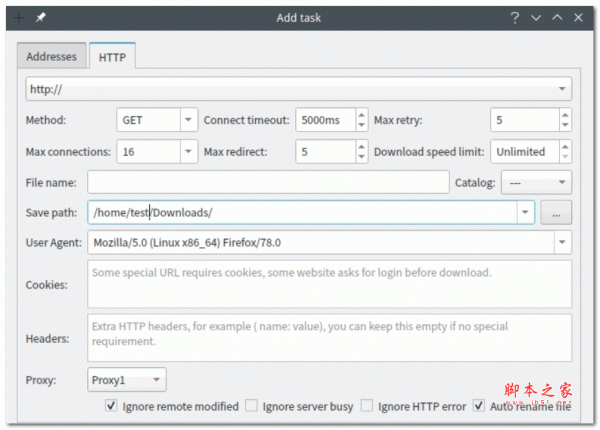Increase the Max redirect value
Image resolution: width=600 pixels, height=430 pixels.
point(361,146)
